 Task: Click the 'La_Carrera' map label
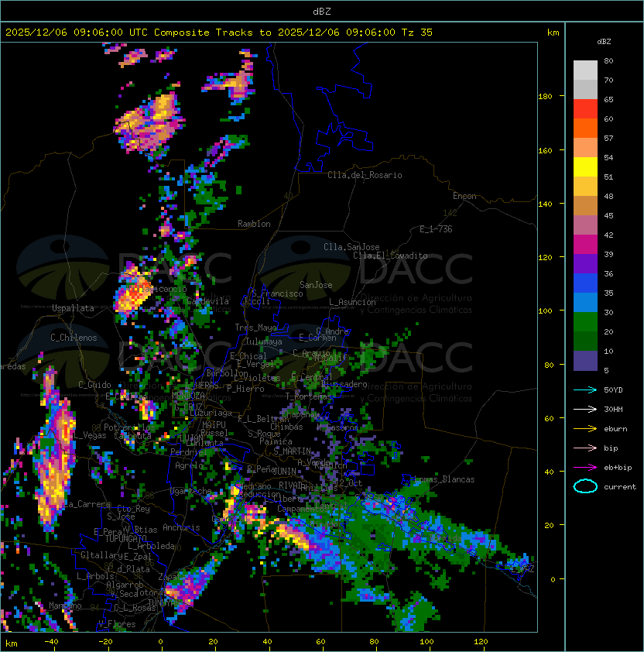pos(87,504)
